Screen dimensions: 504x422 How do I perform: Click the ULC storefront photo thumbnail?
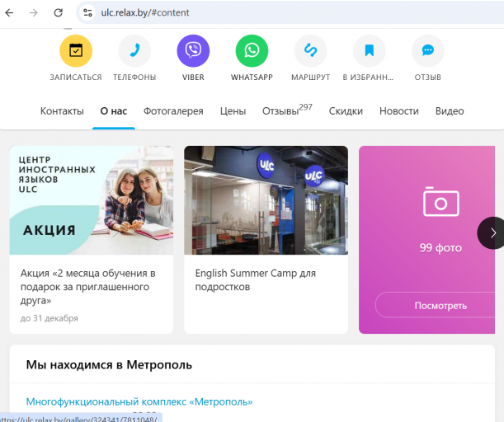coord(266,200)
